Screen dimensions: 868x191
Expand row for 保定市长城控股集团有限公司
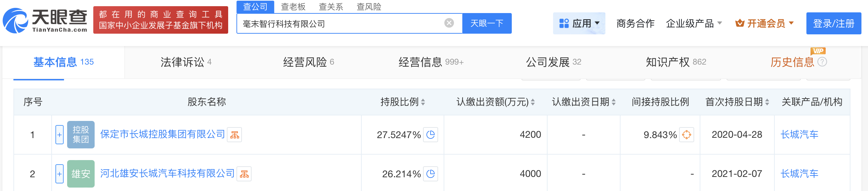pos(60,135)
